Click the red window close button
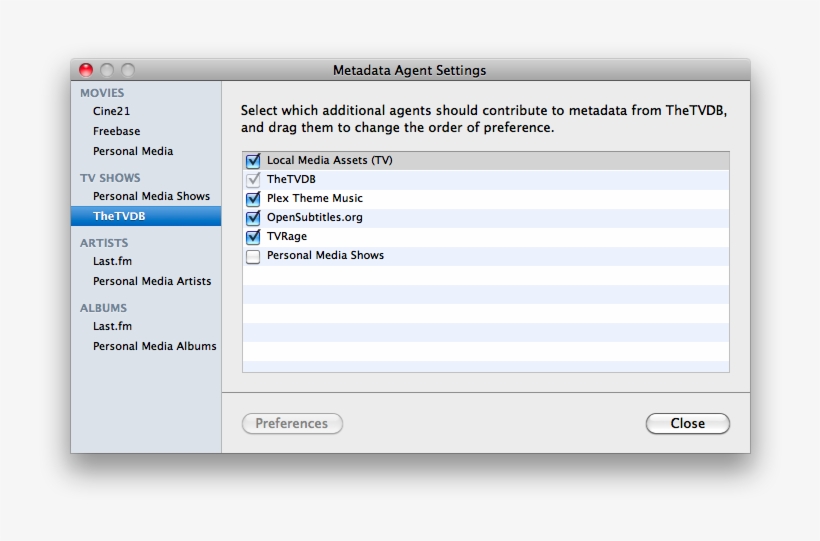Screen dimensions: 820x541 tap(86, 70)
